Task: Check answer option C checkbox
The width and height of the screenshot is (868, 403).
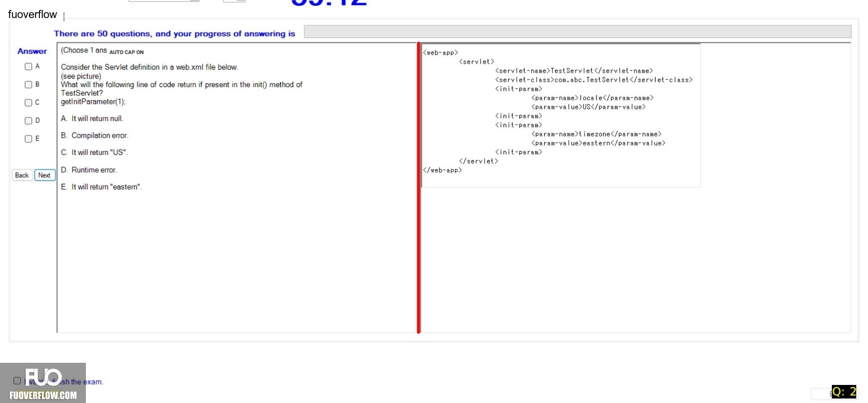Action: click(28, 103)
